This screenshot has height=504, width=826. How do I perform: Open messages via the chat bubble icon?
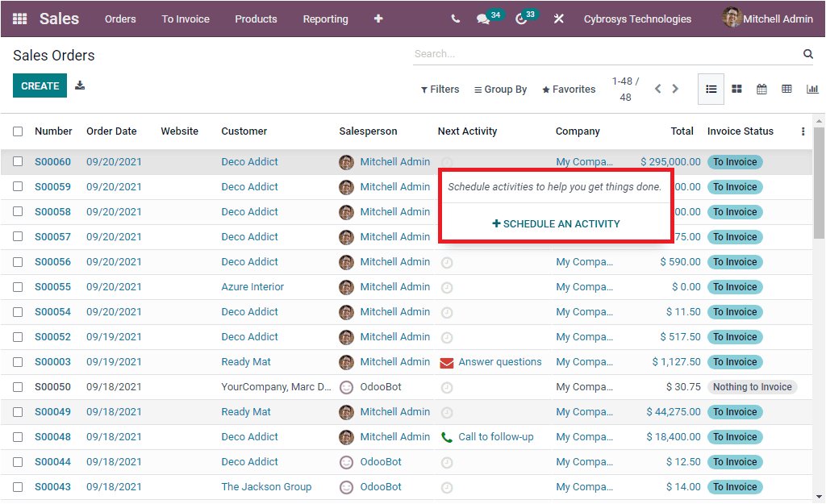(482, 19)
